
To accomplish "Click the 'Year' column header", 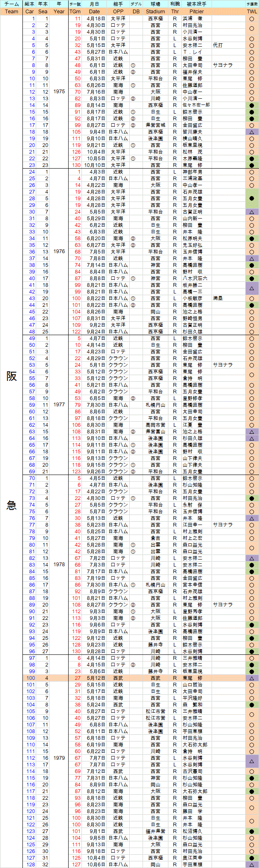I will point(59,12).
